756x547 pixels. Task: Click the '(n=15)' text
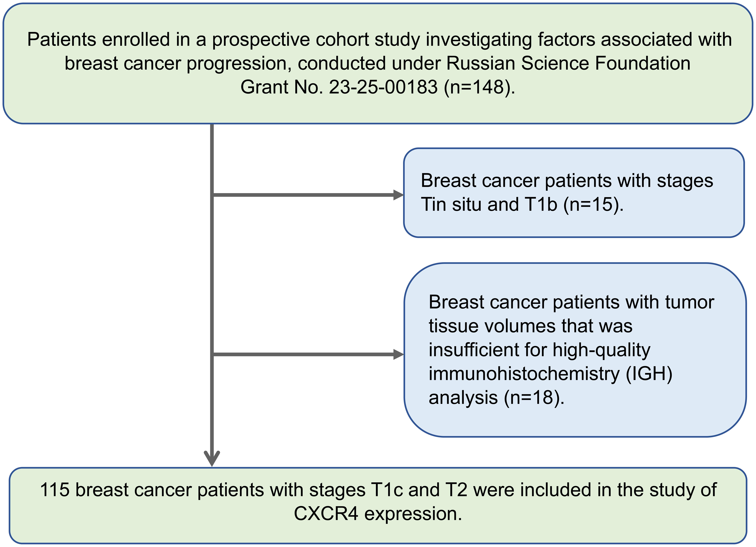593,204
